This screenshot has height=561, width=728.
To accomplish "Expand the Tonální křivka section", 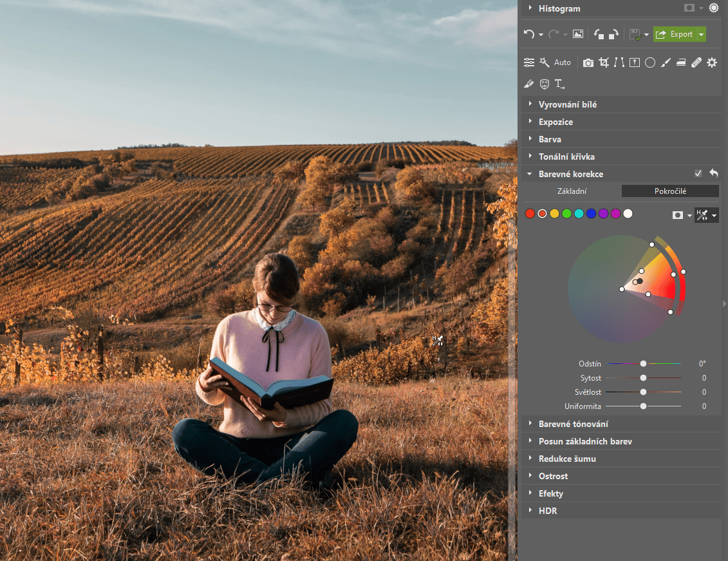I will [x=568, y=156].
